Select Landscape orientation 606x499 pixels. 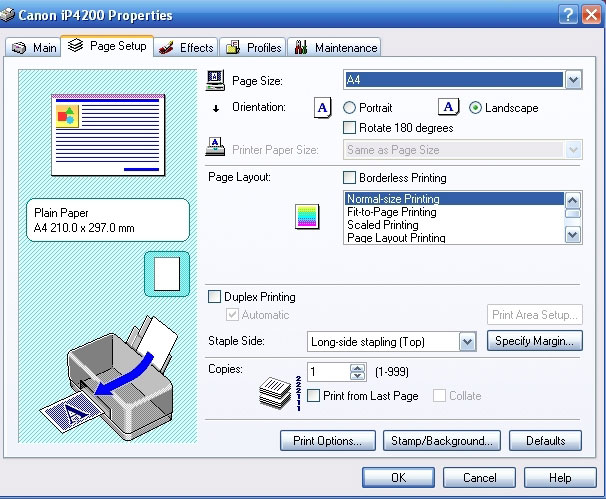(x=475, y=108)
